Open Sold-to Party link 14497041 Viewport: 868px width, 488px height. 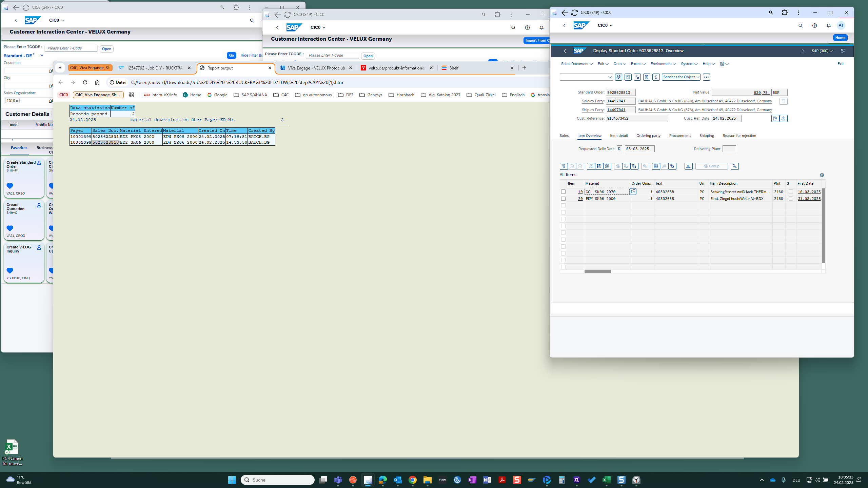click(616, 101)
